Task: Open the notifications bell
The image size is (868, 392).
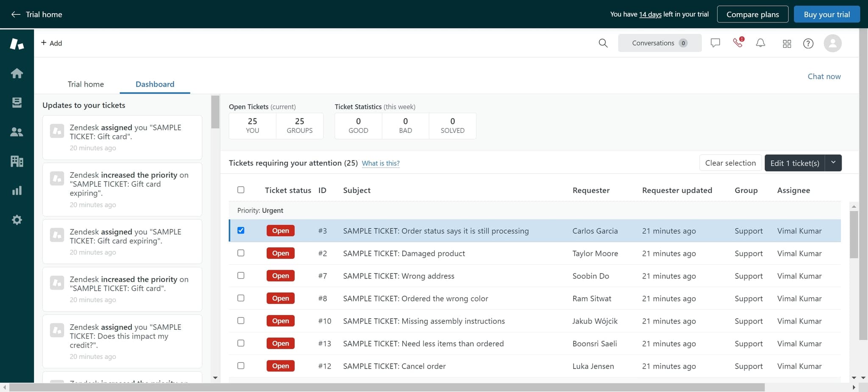Action: tap(760, 43)
